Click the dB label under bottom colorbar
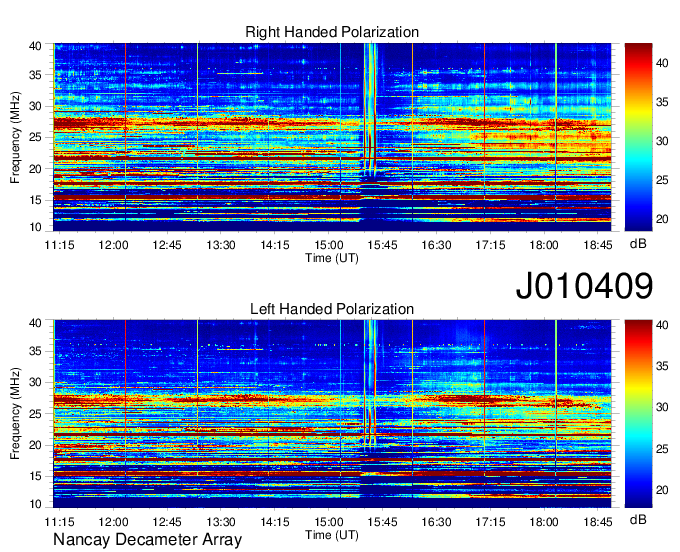 (638, 520)
